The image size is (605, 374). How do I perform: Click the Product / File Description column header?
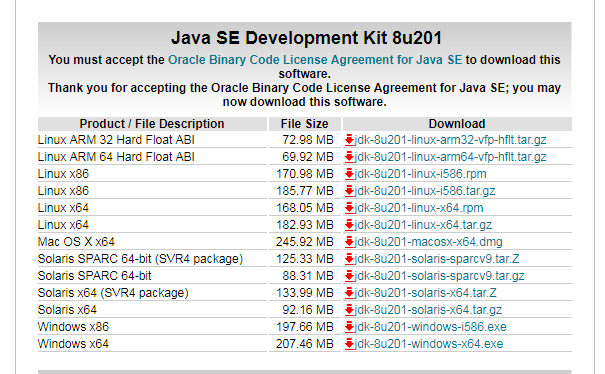coord(152,124)
